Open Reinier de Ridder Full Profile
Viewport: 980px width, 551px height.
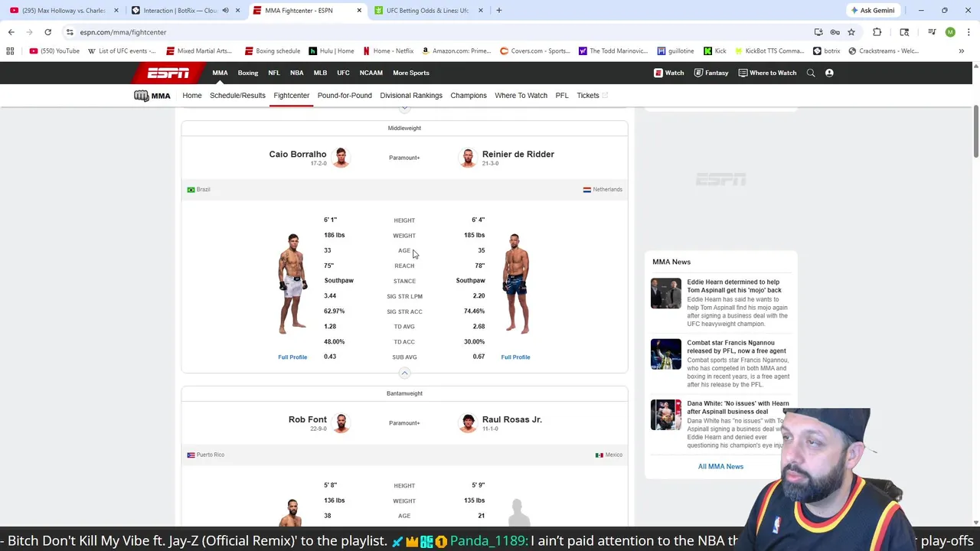click(x=515, y=357)
